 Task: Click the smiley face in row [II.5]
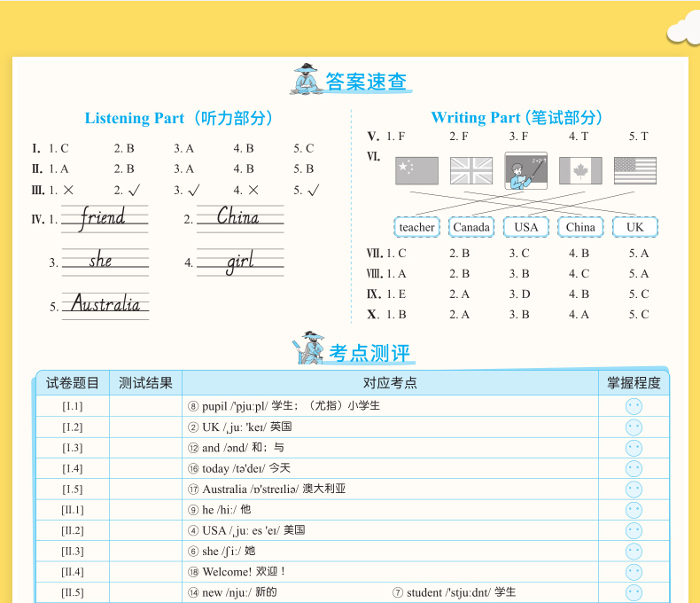click(x=634, y=592)
